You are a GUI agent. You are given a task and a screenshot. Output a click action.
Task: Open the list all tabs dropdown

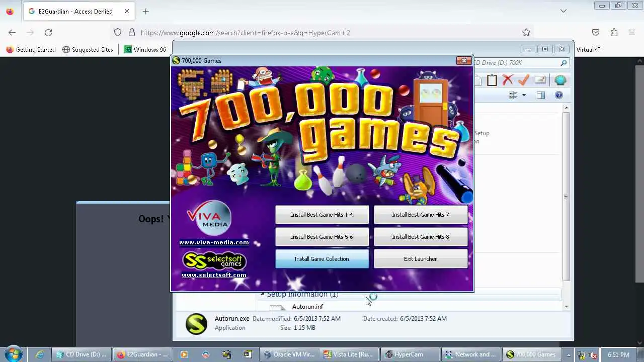tap(563, 11)
